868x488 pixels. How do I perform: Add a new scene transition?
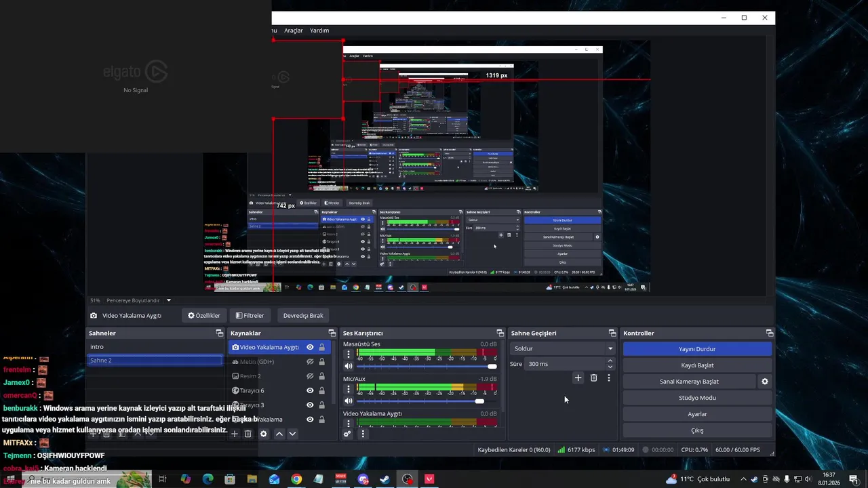(578, 378)
